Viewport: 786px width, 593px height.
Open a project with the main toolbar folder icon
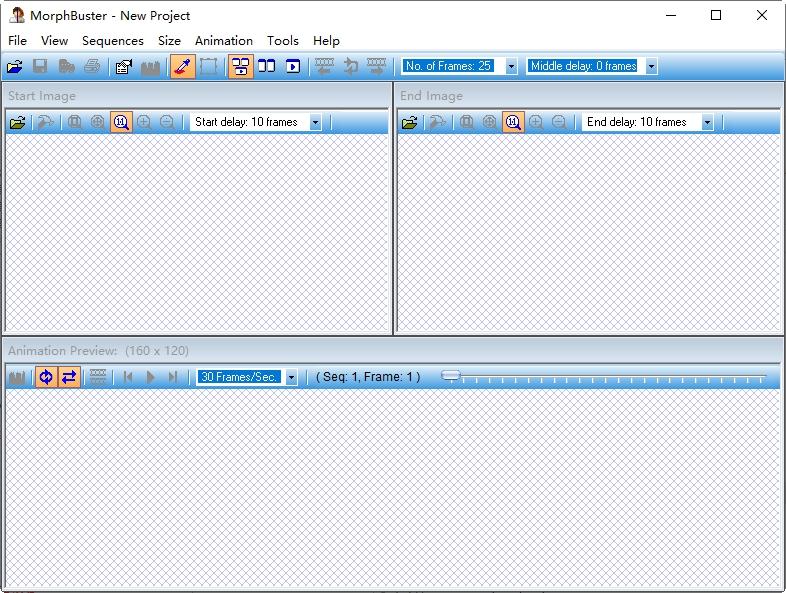pyautogui.click(x=15, y=66)
